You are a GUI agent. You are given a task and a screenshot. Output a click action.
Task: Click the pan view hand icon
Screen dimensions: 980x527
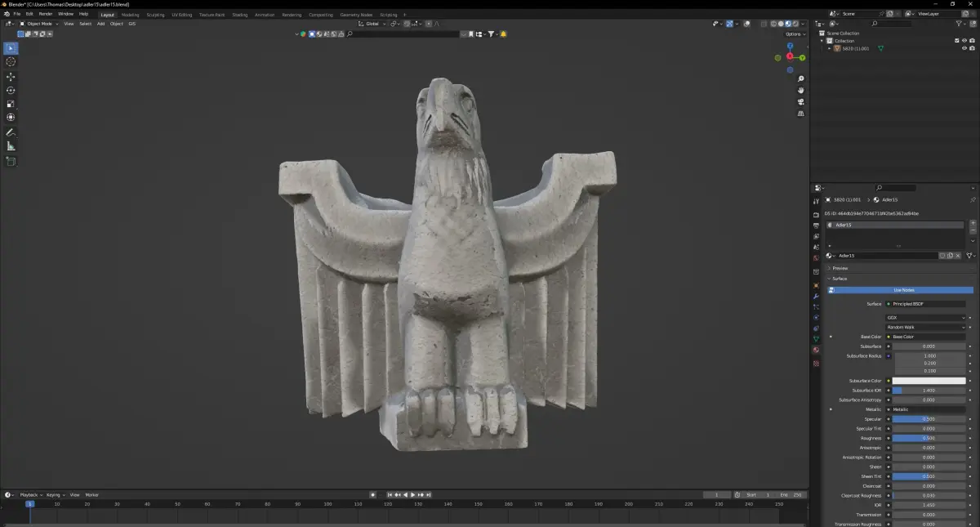tap(801, 90)
